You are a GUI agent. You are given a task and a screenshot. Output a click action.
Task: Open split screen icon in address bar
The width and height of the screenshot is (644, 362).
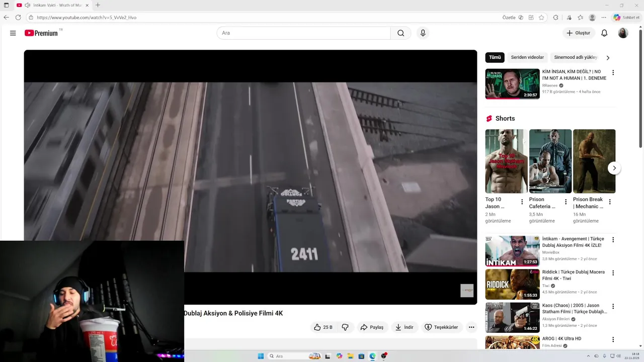pyautogui.click(x=531, y=18)
